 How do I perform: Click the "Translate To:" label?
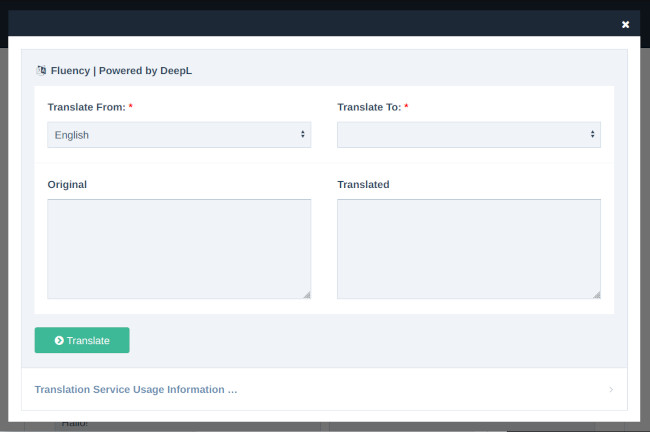pos(369,107)
